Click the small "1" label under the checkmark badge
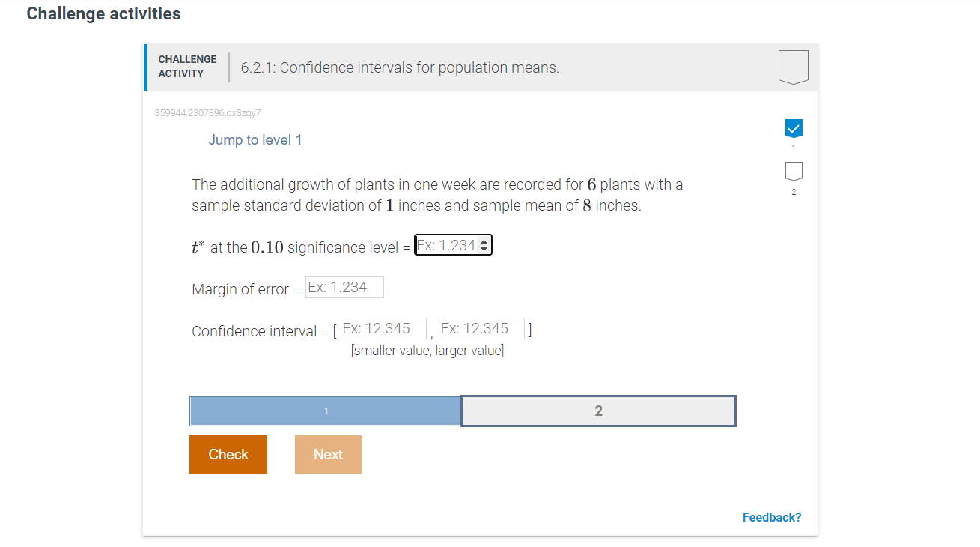 click(793, 148)
